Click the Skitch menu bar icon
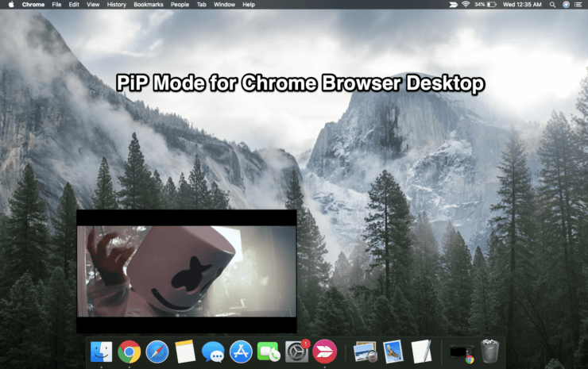This screenshot has height=369, width=588. 454,5
